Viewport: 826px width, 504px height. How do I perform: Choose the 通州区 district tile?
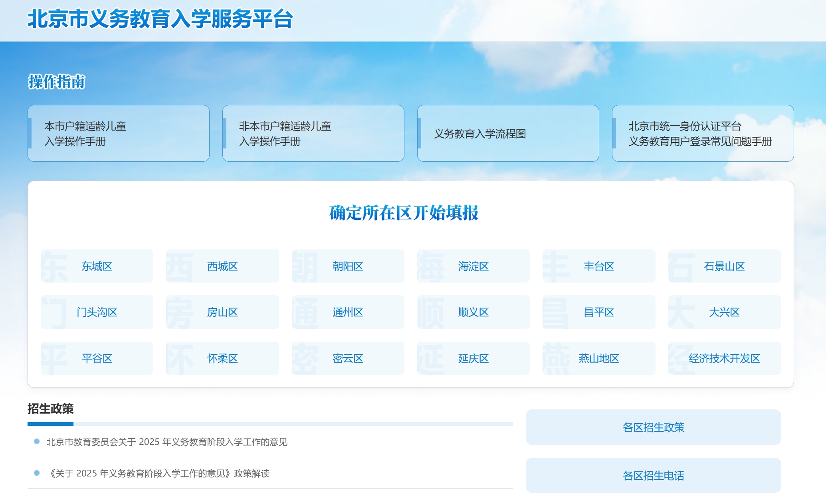[x=348, y=312]
